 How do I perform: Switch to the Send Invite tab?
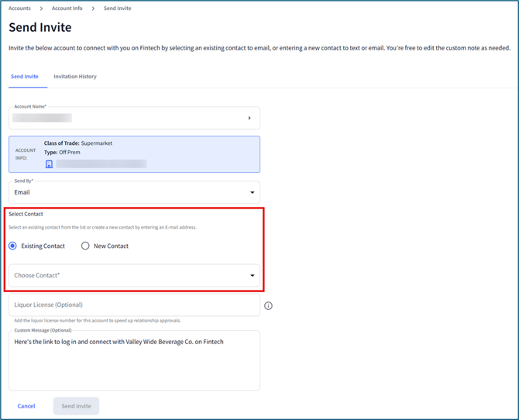click(x=25, y=77)
